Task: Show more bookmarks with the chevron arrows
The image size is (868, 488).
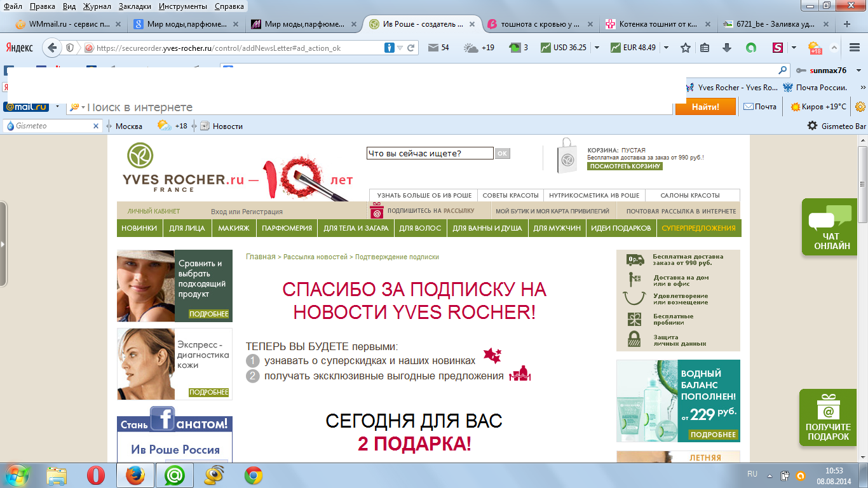Action: pyautogui.click(x=863, y=88)
